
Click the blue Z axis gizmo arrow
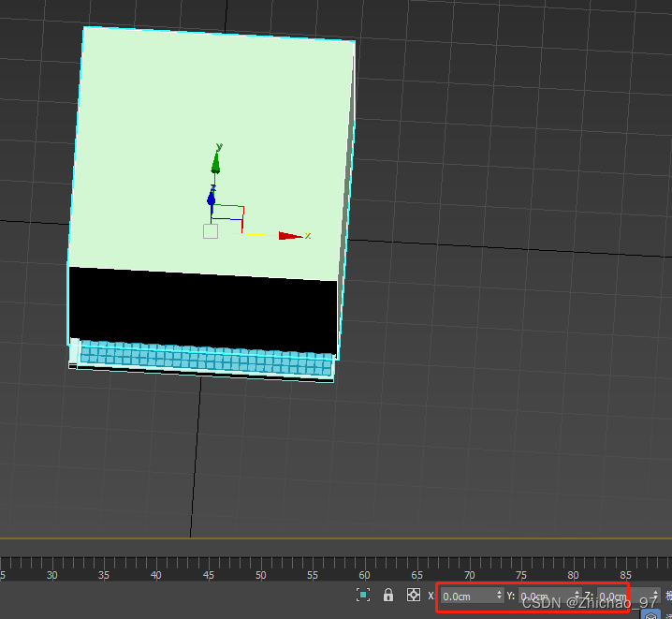tap(212, 198)
